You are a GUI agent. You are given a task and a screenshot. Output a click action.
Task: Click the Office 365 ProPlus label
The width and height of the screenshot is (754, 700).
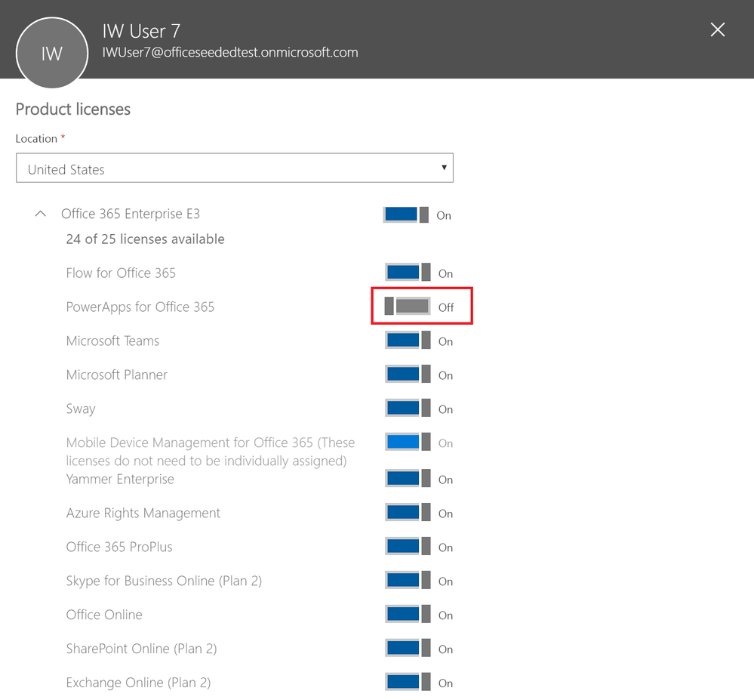point(119,547)
